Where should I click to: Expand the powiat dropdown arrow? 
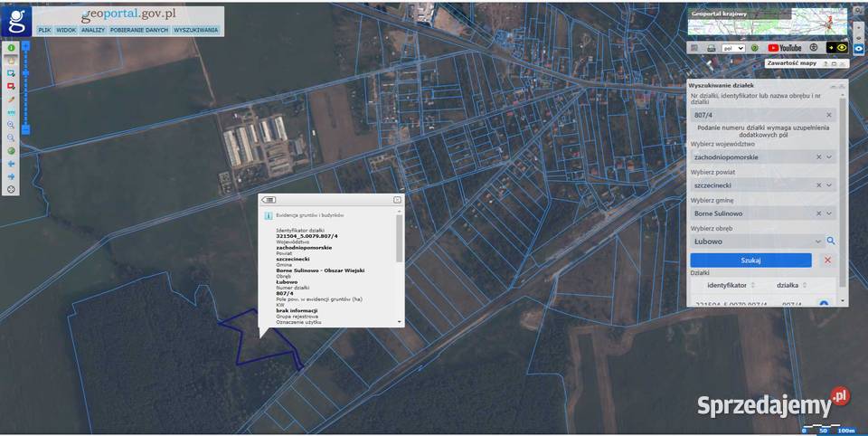click(x=829, y=185)
